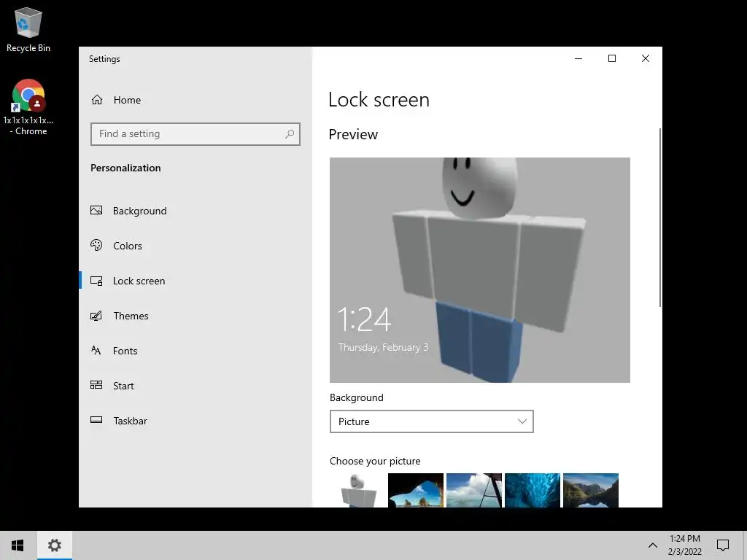The width and height of the screenshot is (747, 560).
Task: Click the Background picture icon
Action: click(x=96, y=210)
